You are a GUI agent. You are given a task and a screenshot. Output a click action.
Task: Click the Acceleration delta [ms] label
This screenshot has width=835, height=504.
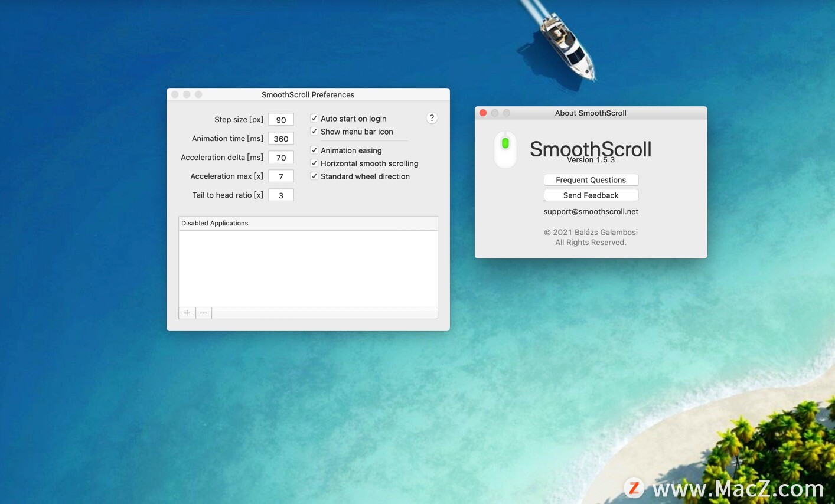point(222,157)
